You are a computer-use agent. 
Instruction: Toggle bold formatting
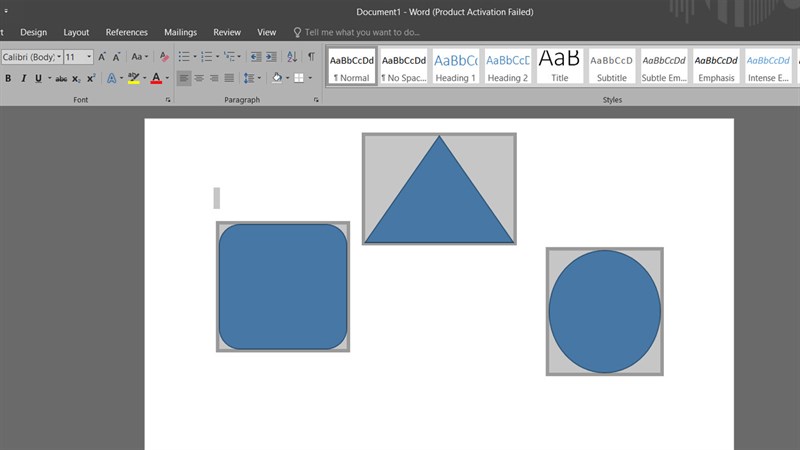coord(8,78)
